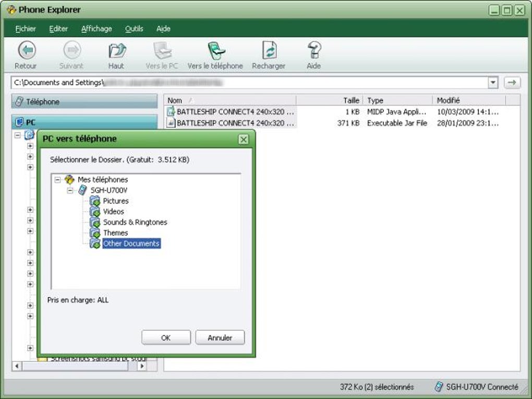Open the Fichier menu
This screenshot has width=532, height=399.
(x=26, y=29)
